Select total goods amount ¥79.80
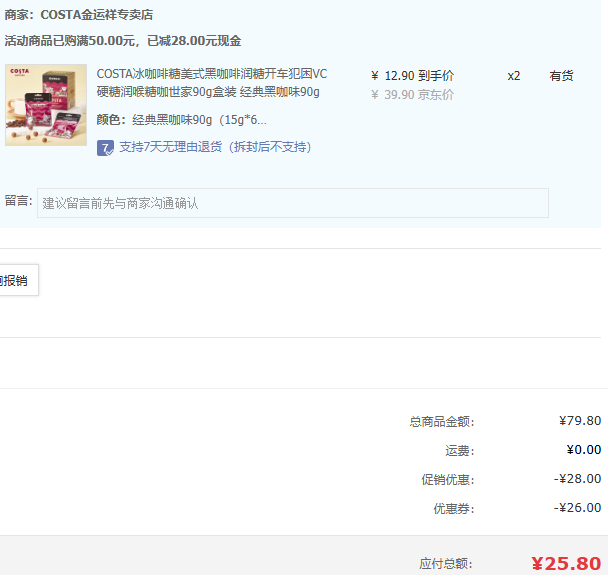The image size is (608, 575). 580,421
